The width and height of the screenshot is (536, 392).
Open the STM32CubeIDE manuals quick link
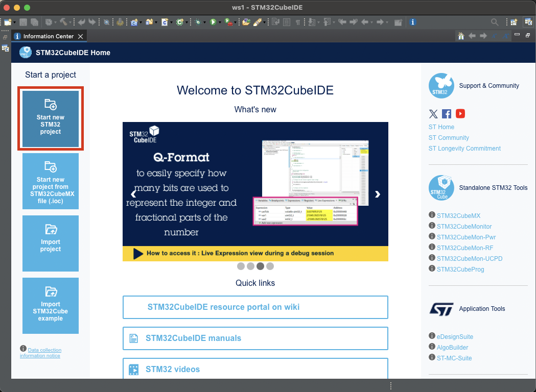(x=255, y=338)
